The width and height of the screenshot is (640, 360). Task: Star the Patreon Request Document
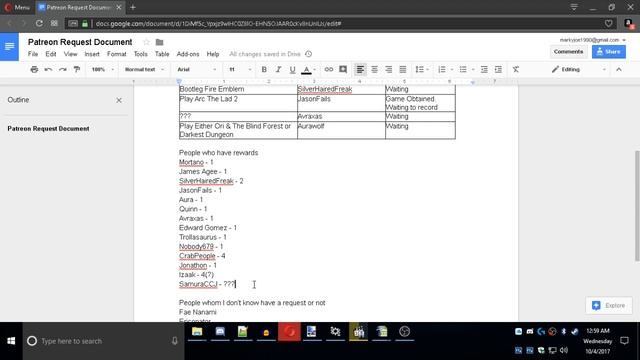coord(146,42)
